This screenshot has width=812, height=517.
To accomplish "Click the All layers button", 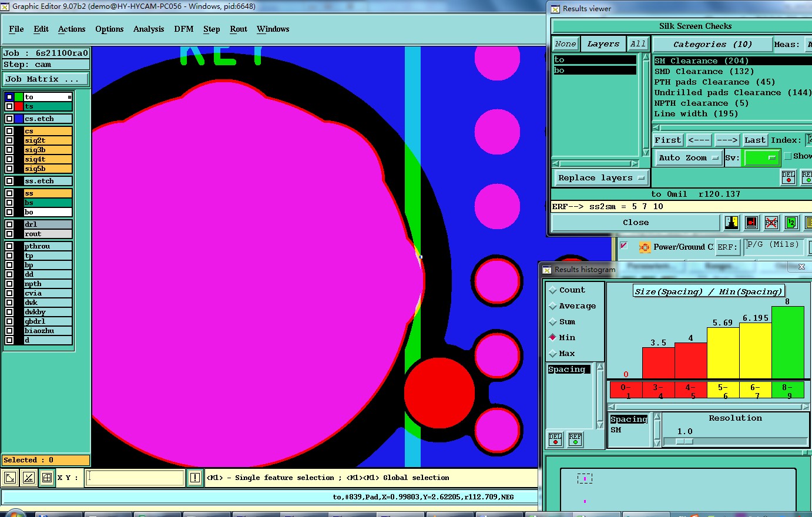I will pyautogui.click(x=638, y=44).
